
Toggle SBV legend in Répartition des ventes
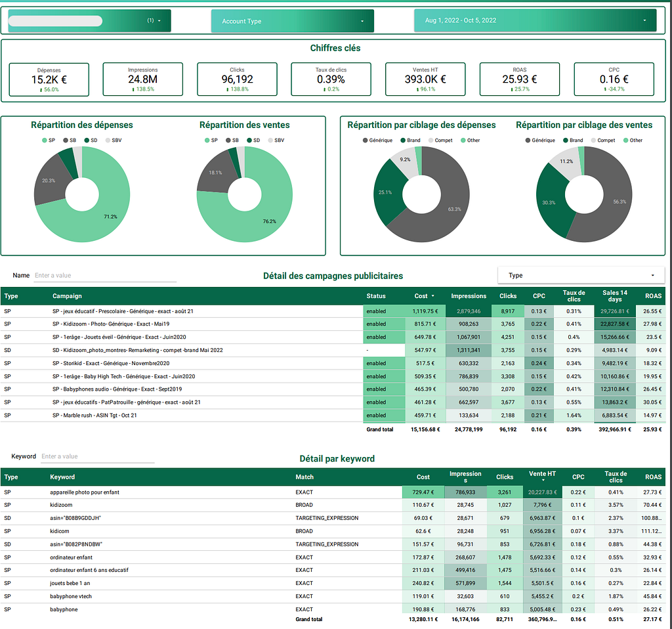click(x=276, y=141)
